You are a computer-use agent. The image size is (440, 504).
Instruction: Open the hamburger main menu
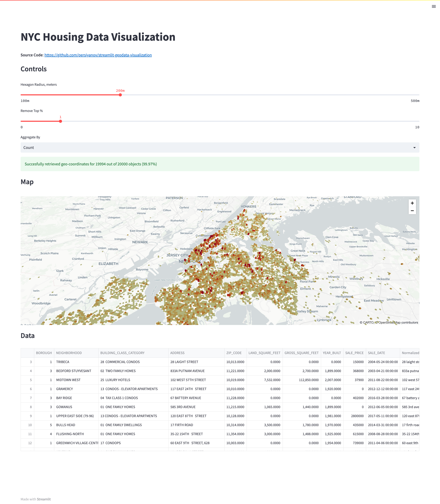(x=434, y=7)
